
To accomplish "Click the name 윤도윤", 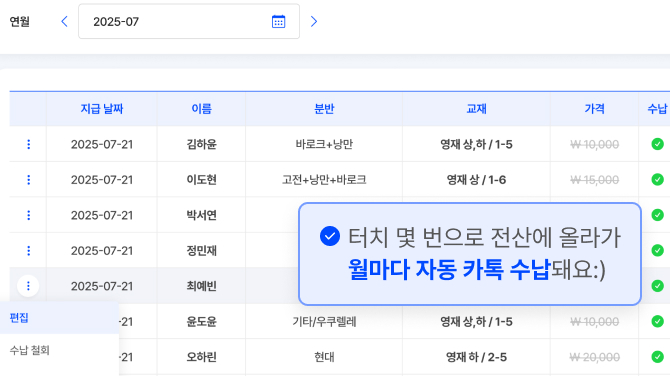I will point(201,321).
